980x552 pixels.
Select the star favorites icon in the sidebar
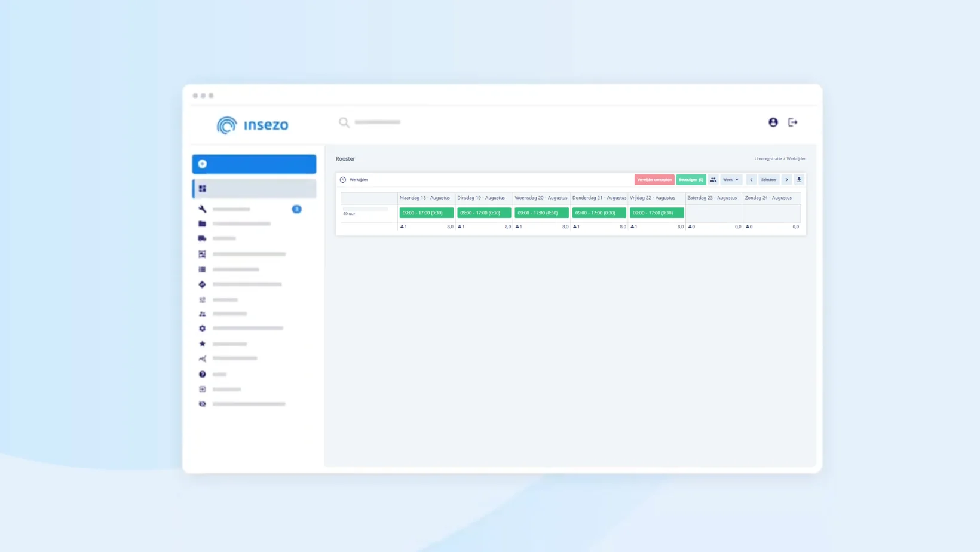[203, 344]
